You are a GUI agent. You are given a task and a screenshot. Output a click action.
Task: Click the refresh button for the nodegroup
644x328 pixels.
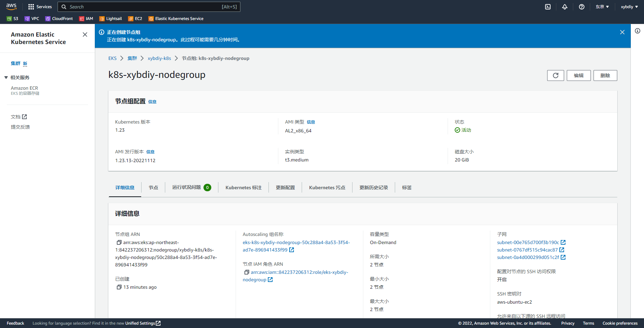point(556,75)
